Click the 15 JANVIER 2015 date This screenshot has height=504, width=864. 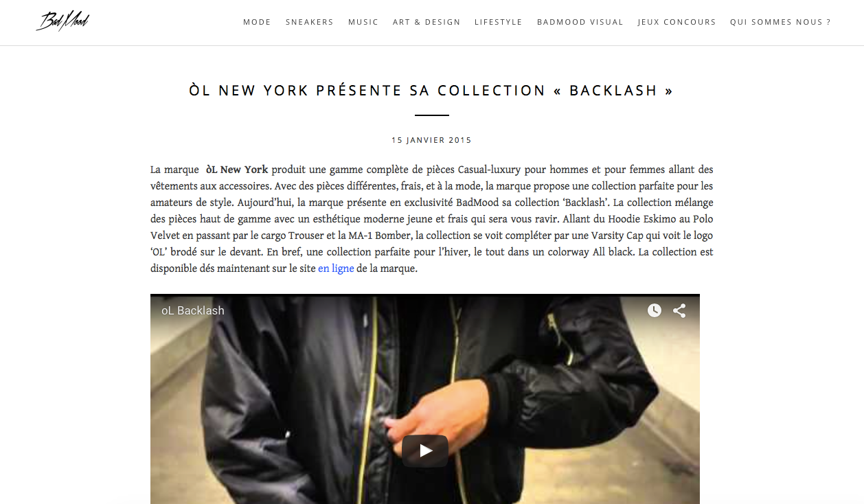pyautogui.click(x=431, y=140)
